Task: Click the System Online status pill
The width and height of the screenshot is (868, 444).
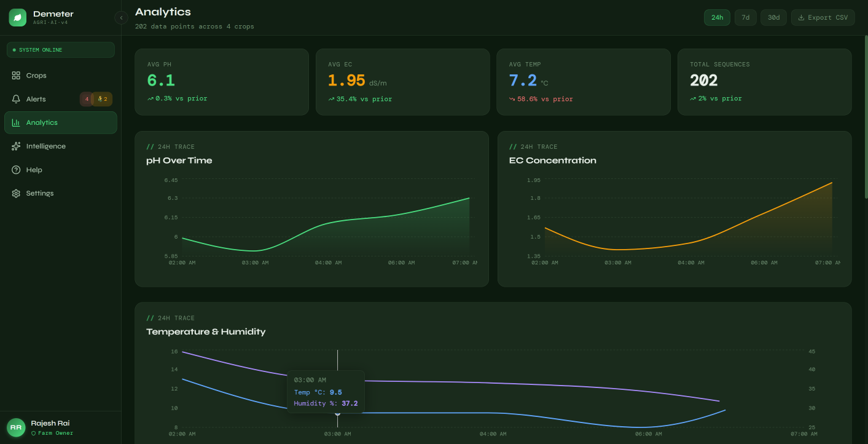Action: point(60,50)
